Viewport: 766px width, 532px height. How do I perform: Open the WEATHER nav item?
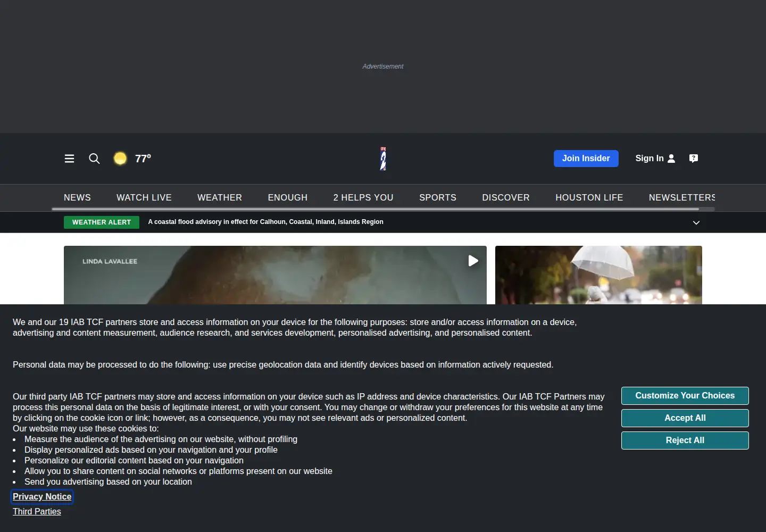click(x=220, y=197)
